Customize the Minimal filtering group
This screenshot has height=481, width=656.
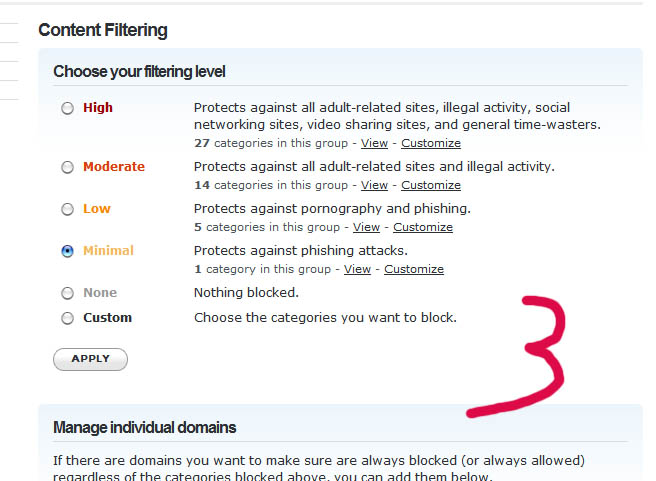pos(414,269)
